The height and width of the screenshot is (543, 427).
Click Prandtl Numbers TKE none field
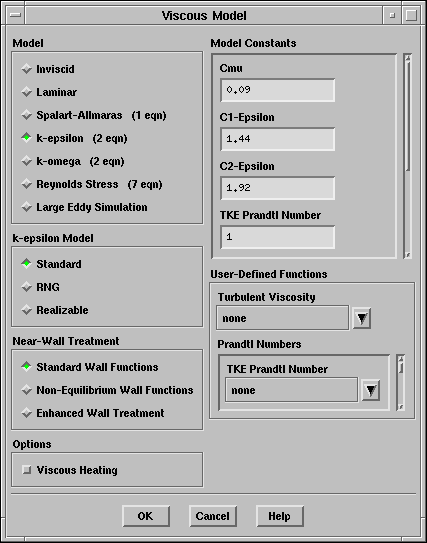292,390
